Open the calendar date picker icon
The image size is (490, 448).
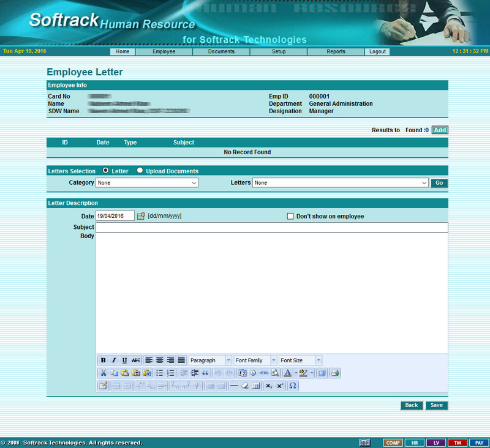[x=141, y=216]
